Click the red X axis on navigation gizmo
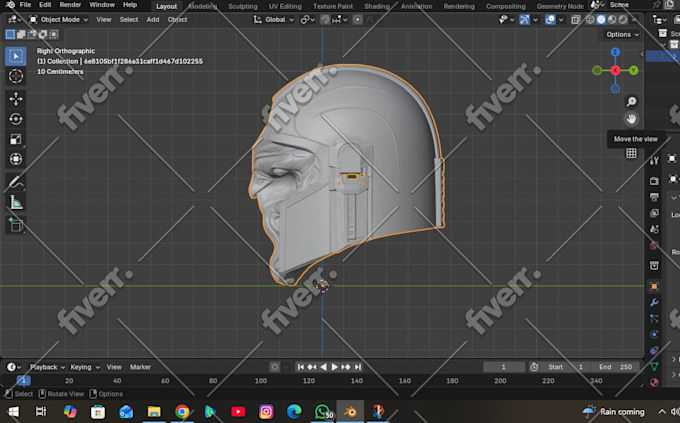The width and height of the screenshot is (680, 423). (615, 70)
